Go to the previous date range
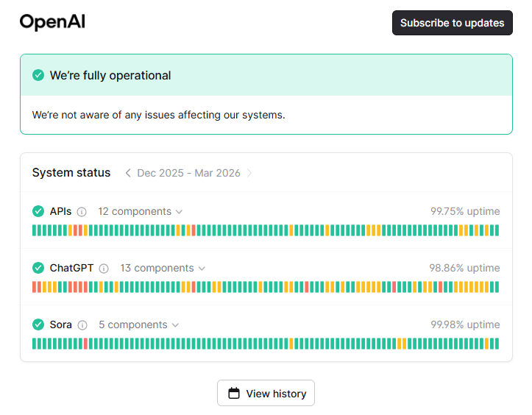This screenshot has width=532, height=415. [128, 173]
